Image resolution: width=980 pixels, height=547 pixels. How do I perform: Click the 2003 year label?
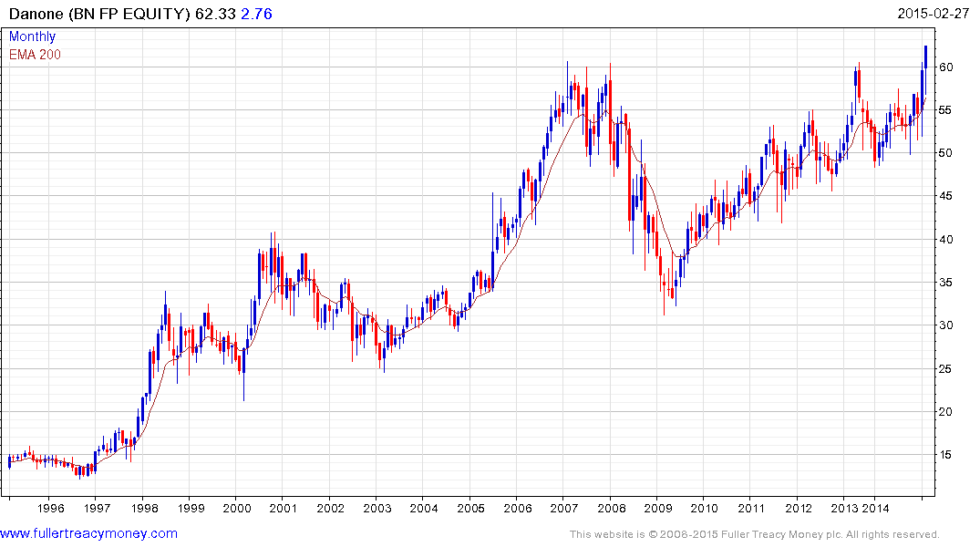coord(377,508)
